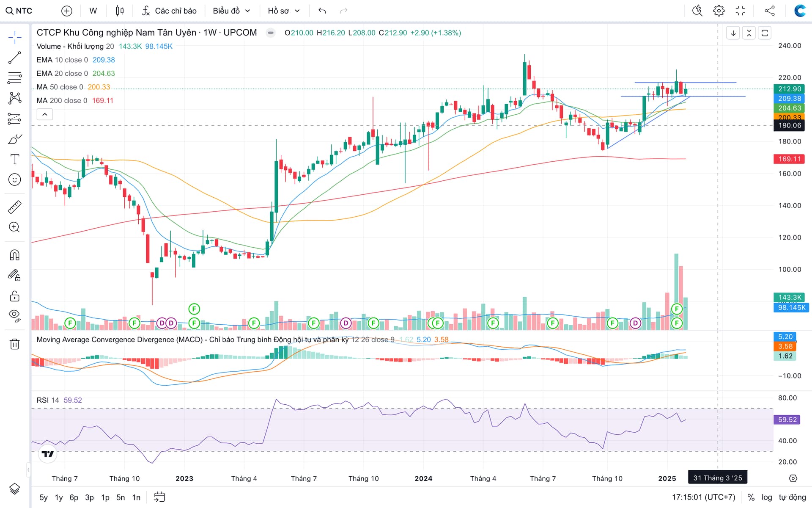The image size is (812, 508).
Task: Expand the Hồ sơ dropdown menu
Action: (x=284, y=11)
